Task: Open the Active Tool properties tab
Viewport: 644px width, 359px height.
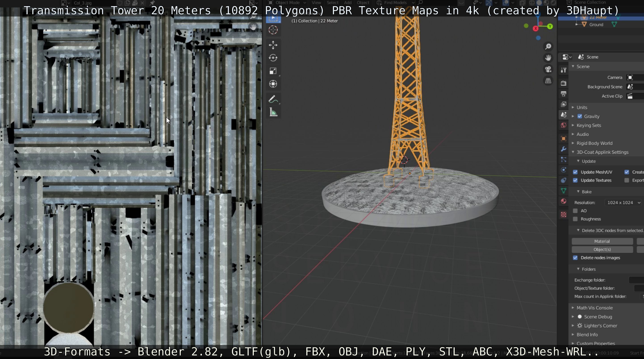Action: coord(564,70)
